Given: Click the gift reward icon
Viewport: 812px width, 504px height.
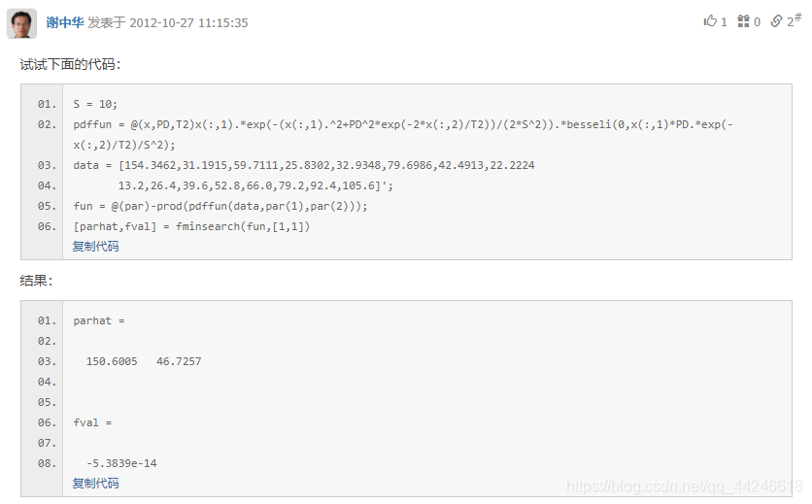Looking at the screenshot, I should pos(744,20).
